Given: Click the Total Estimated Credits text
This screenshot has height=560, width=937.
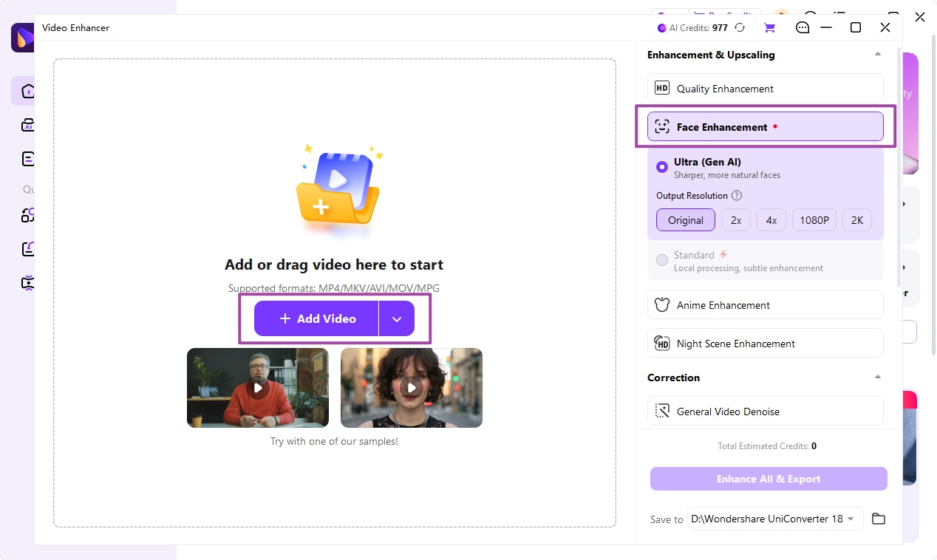Looking at the screenshot, I should coord(767,446).
